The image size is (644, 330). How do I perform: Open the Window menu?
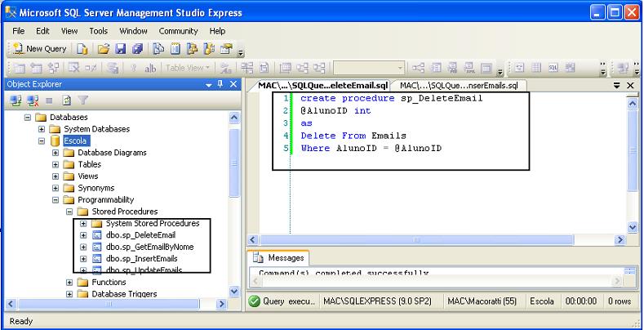pos(133,31)
